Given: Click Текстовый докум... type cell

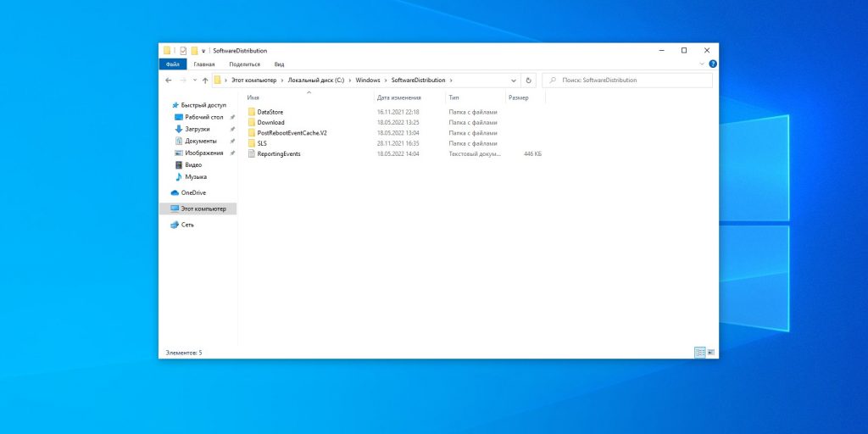Looking at the screenshot, I should coord(475,154).
